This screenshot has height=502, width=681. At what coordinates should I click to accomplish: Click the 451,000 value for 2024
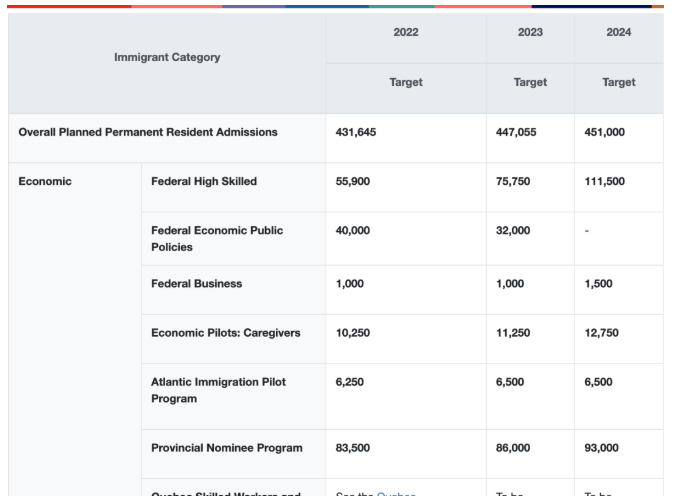click(605, 132)
